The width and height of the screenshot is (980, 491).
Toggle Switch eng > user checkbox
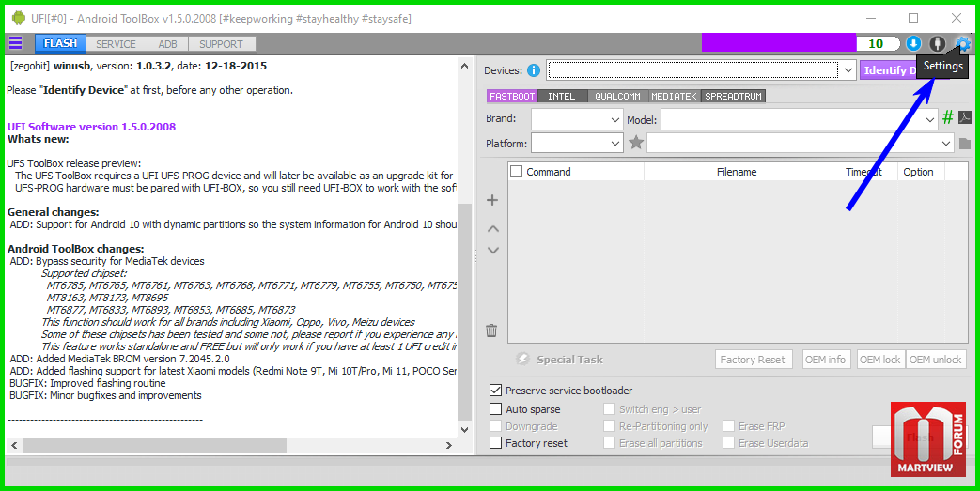(x=610, y=409)
